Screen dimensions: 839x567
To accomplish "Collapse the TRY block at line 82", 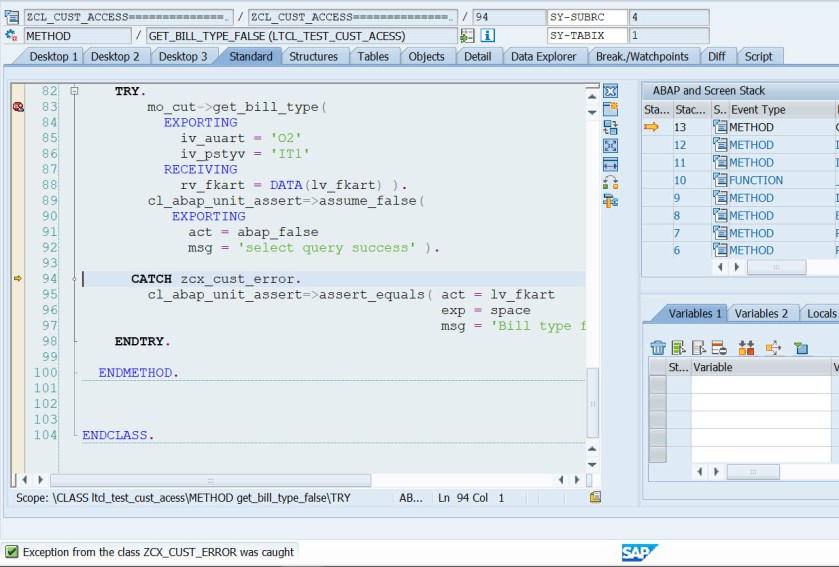I will [x=74, y=91].
